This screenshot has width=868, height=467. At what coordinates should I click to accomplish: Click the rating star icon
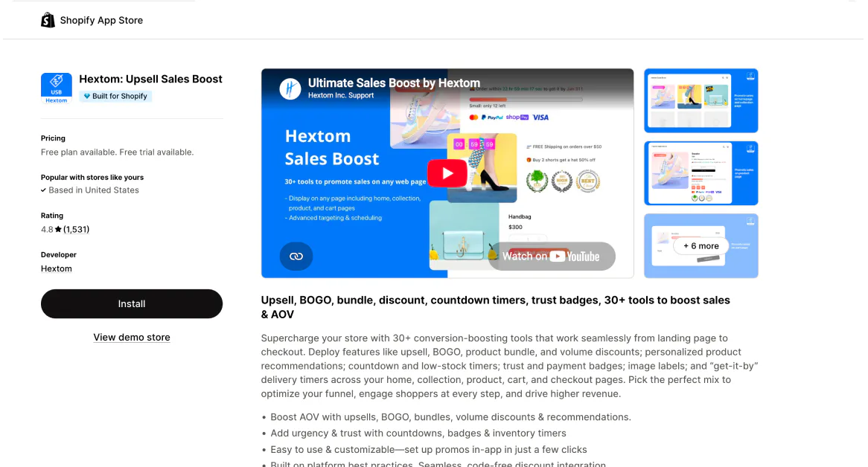pyautogui.click(x=58, y=229)
